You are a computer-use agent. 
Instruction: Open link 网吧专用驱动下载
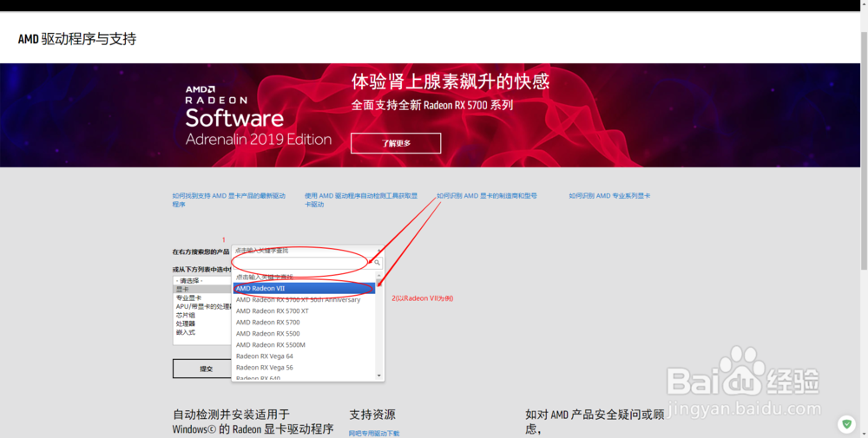374,434
